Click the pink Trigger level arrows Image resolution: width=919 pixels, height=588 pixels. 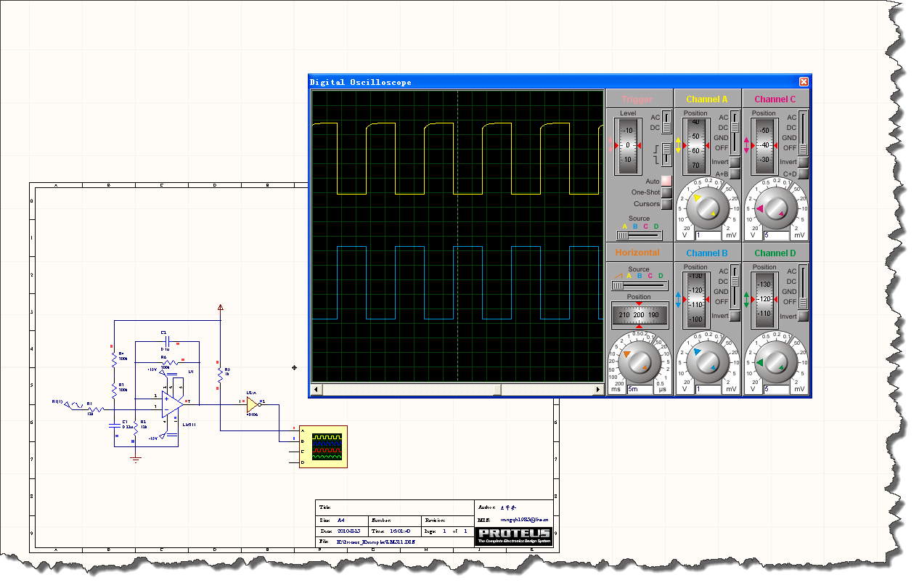(611, 146)
